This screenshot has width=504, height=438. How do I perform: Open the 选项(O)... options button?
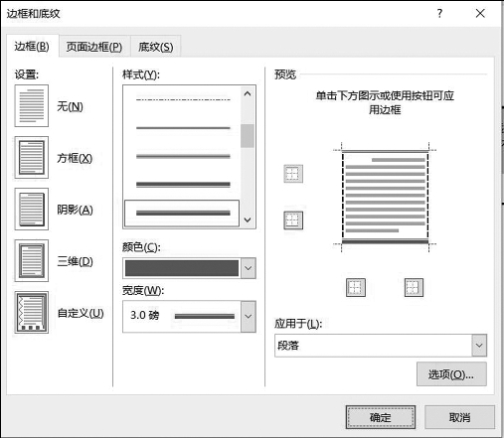click(x=451, y=374)
